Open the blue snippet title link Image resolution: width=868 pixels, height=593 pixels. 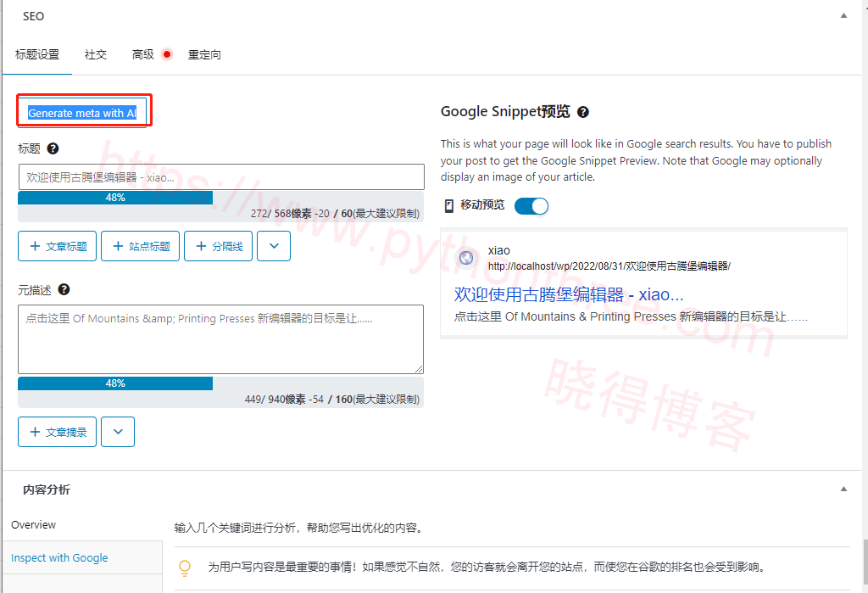pos(569,294)
